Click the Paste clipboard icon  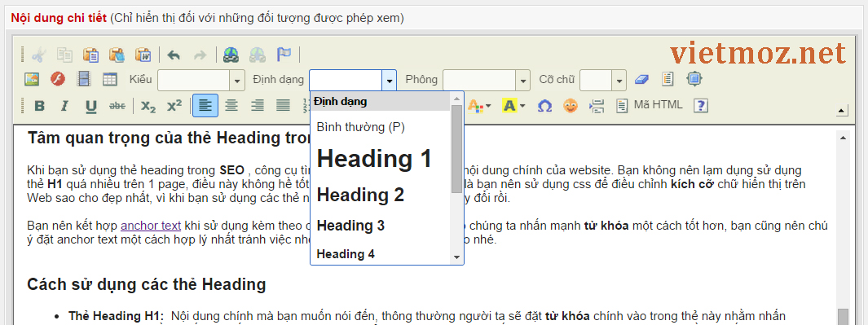tap(90, 55)
